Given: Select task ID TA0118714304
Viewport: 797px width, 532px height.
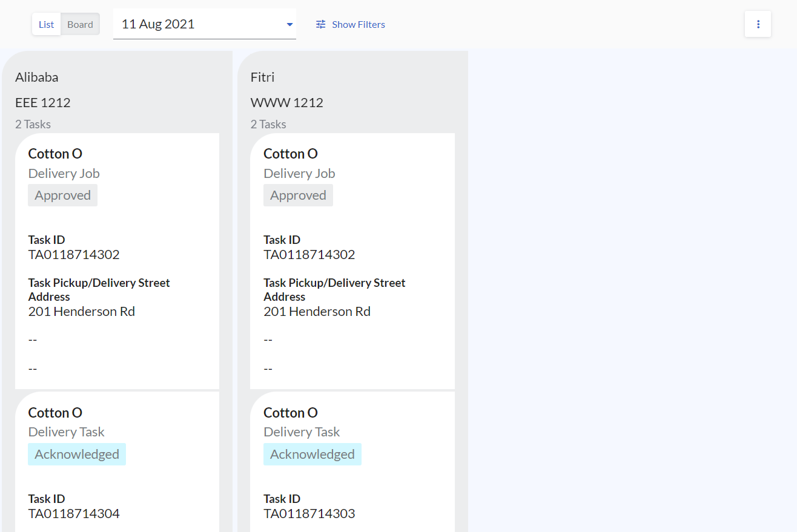Looking at the screenshot, I should [74, 514].
